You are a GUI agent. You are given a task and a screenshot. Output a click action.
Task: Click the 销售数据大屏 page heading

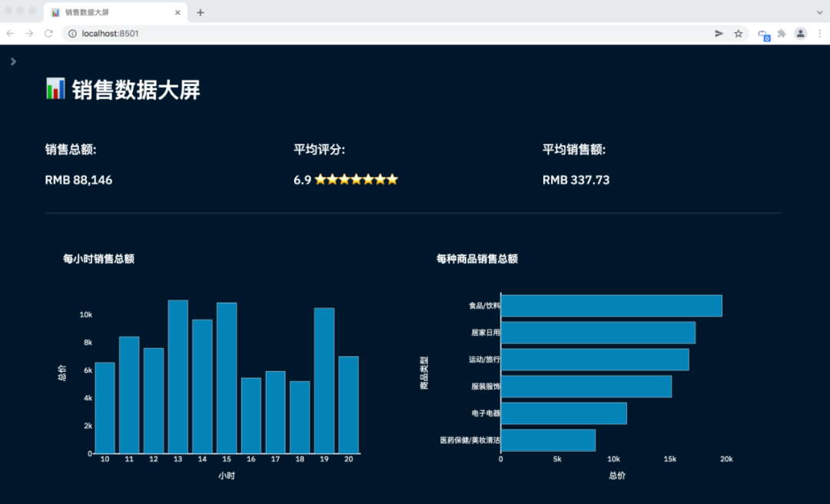[136, 89]
